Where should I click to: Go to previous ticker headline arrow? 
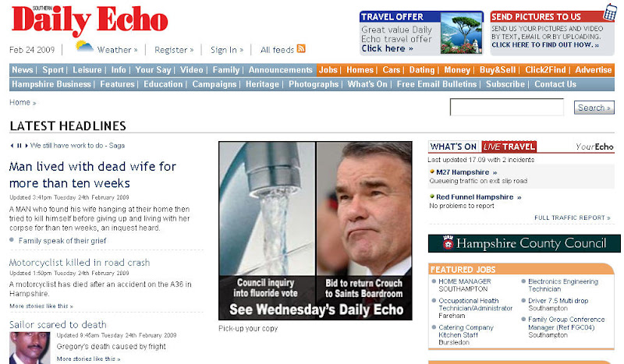[x=12, y=146]
